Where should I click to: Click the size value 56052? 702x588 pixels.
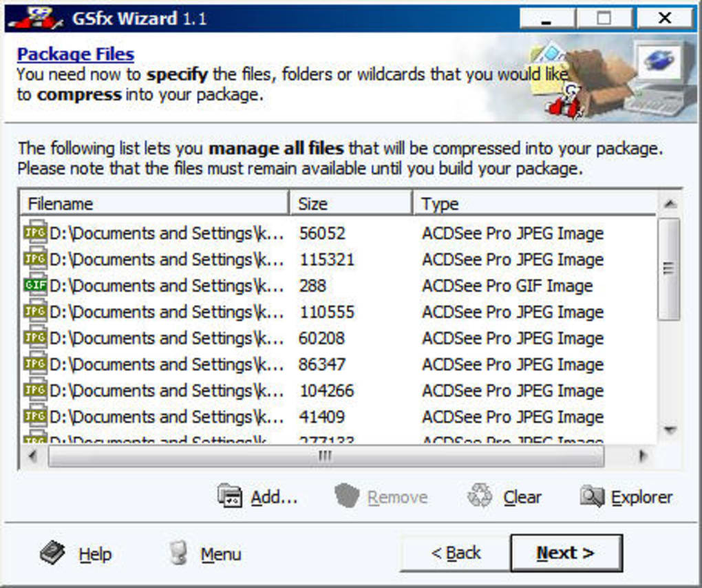point(322,233)
